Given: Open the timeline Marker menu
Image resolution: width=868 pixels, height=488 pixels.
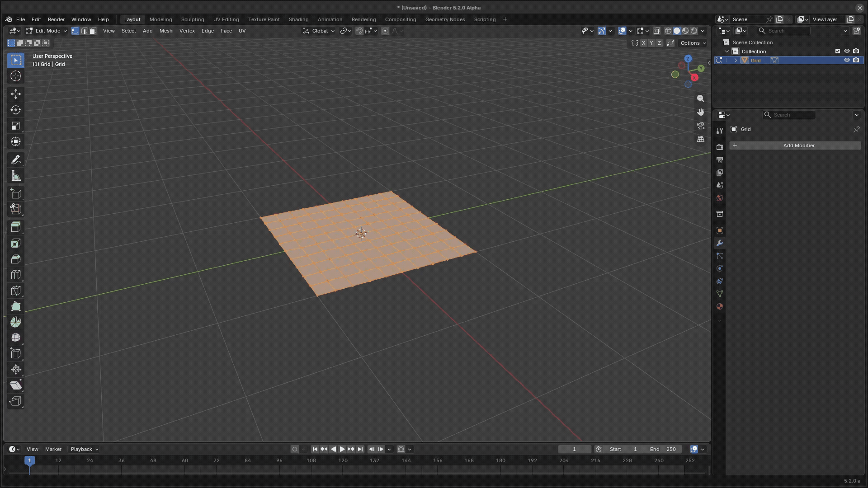Looking at the screenshot, I should 53,449.
